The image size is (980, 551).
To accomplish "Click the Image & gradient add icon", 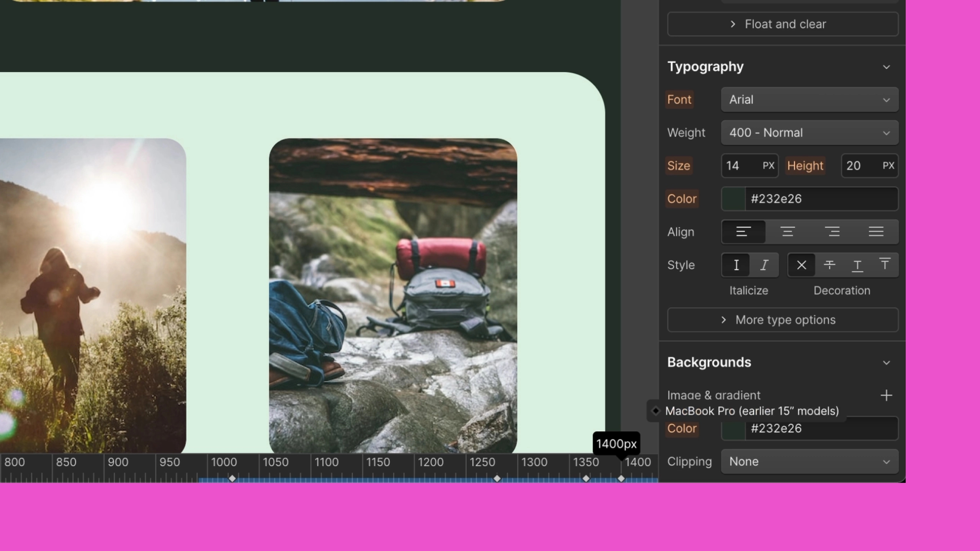I will point(887,395).
